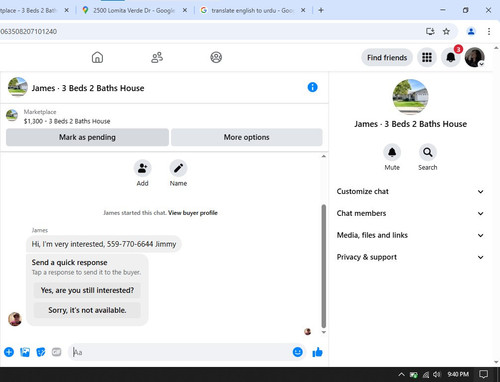Open Windows action center notifications
Viewport: 500px width, 382px height.
(x=483, y=374)
